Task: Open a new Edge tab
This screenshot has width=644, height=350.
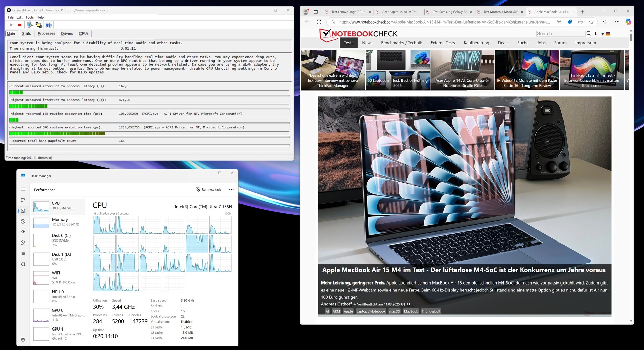Action: coord(582,12)
